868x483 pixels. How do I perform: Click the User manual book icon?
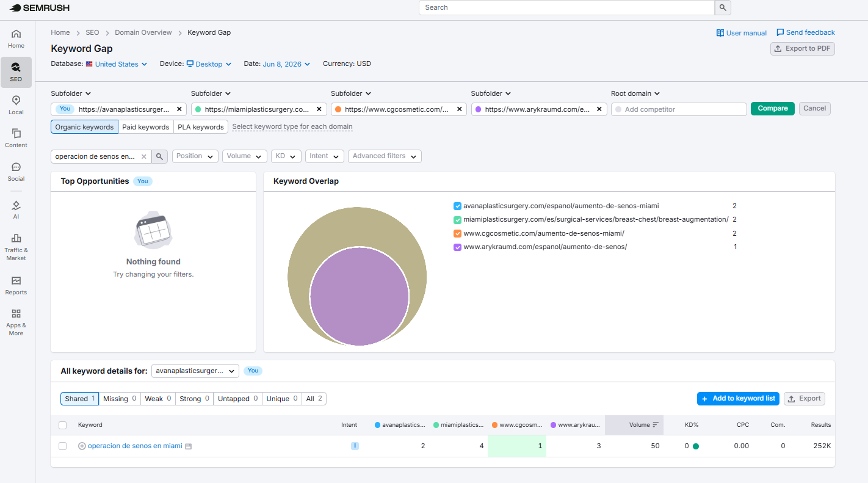point(720,33)
